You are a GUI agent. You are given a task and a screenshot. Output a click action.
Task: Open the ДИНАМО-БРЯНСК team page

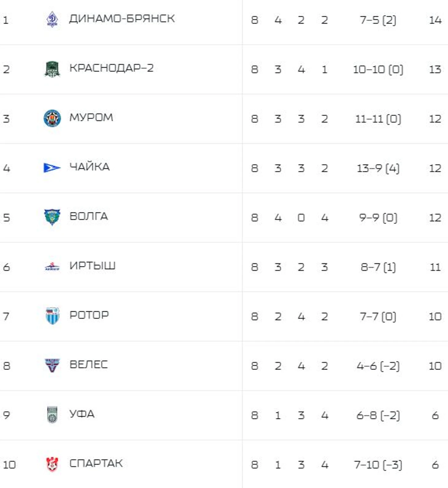122,19
